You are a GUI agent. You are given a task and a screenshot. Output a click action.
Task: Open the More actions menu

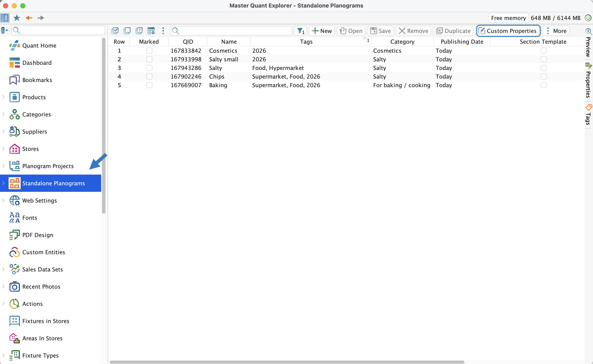(556, 31)
